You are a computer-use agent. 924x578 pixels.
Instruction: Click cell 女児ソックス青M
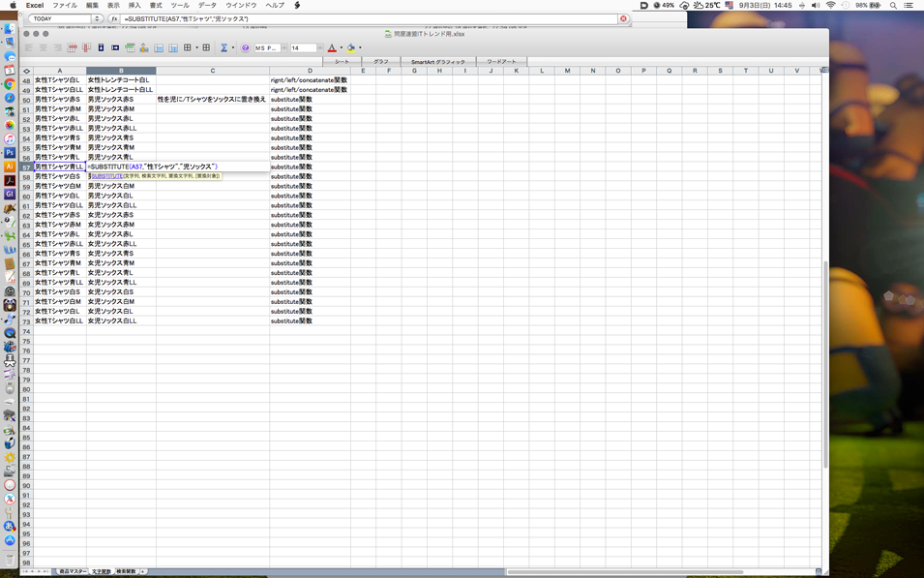tap(121, 263)
